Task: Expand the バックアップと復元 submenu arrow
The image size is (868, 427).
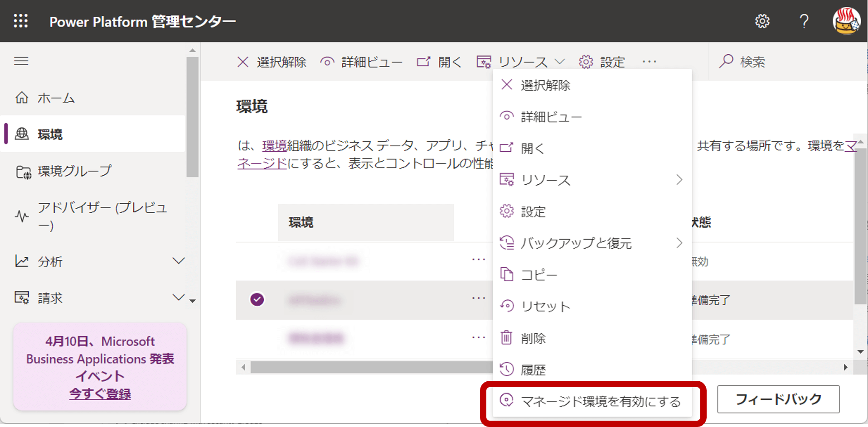Action: 679,243
